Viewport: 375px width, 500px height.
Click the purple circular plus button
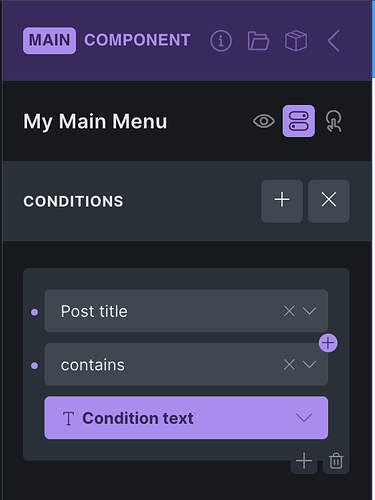coord(328,343)
